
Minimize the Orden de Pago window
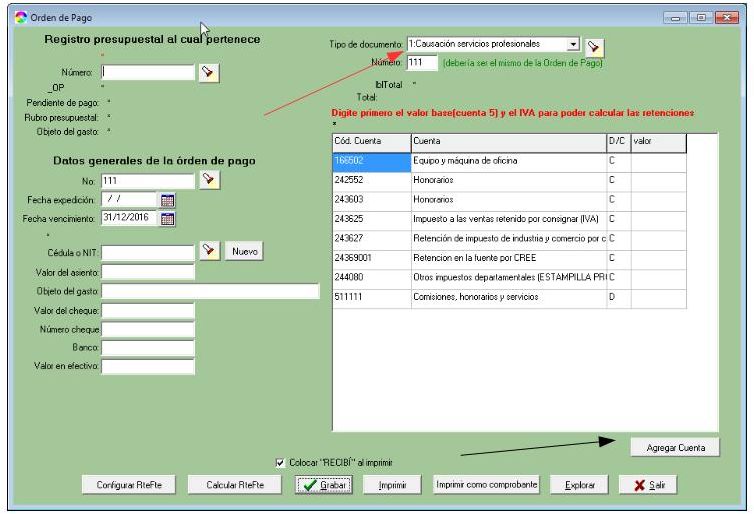[x=676, y=18]
